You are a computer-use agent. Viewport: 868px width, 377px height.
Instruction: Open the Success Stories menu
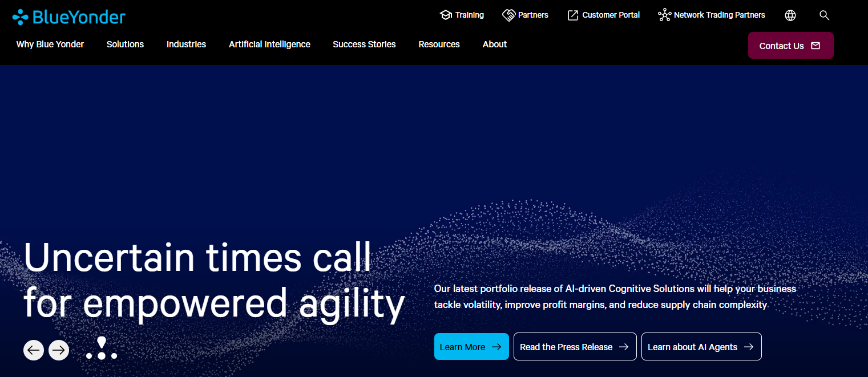(364, 44)
